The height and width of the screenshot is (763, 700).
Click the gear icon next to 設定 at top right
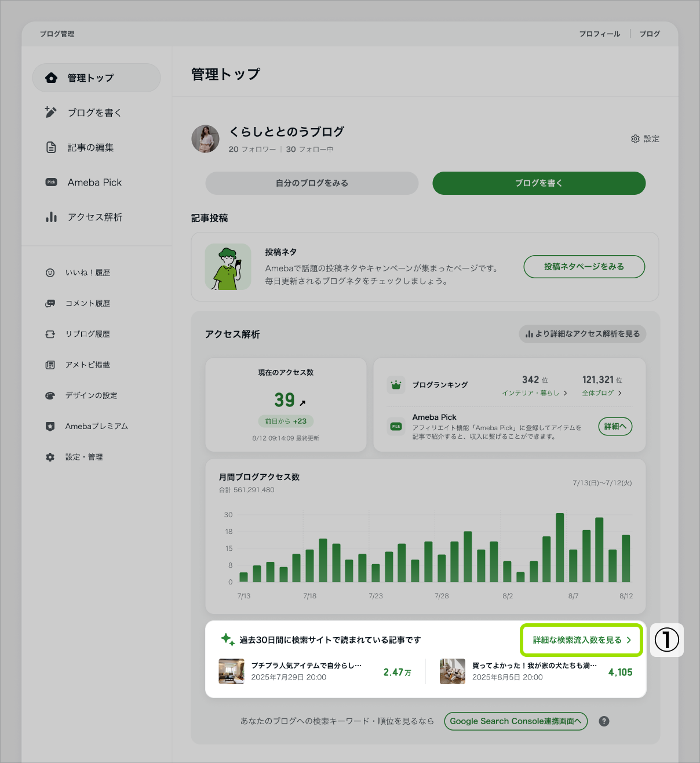635,139
